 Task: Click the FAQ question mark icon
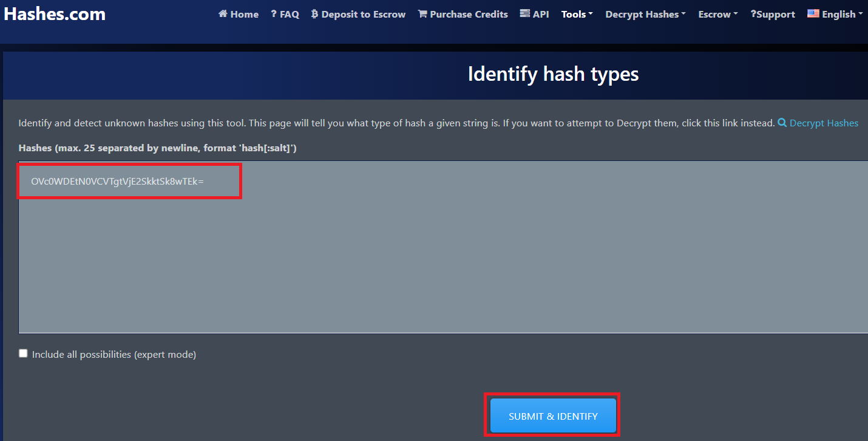(x=274, y=14)
